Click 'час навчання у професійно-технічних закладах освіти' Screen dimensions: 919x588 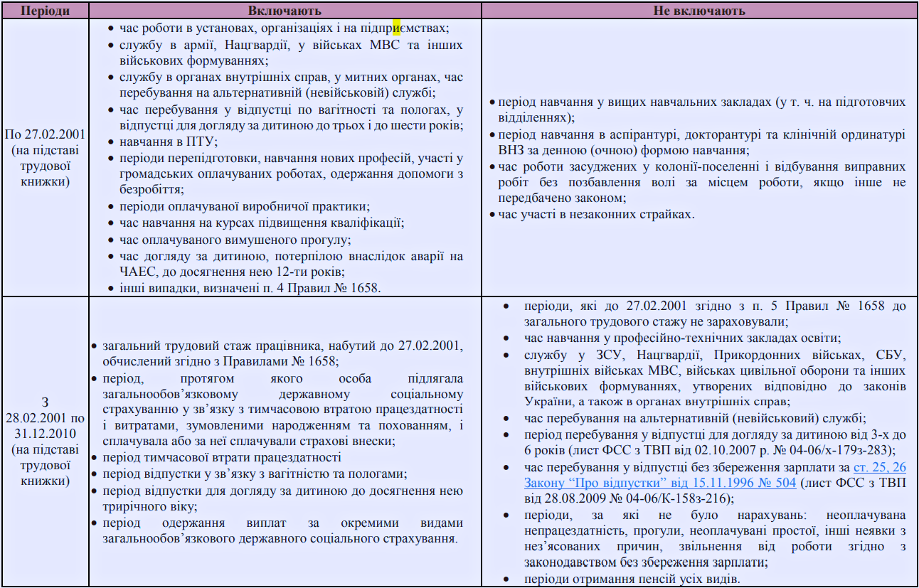682,338
